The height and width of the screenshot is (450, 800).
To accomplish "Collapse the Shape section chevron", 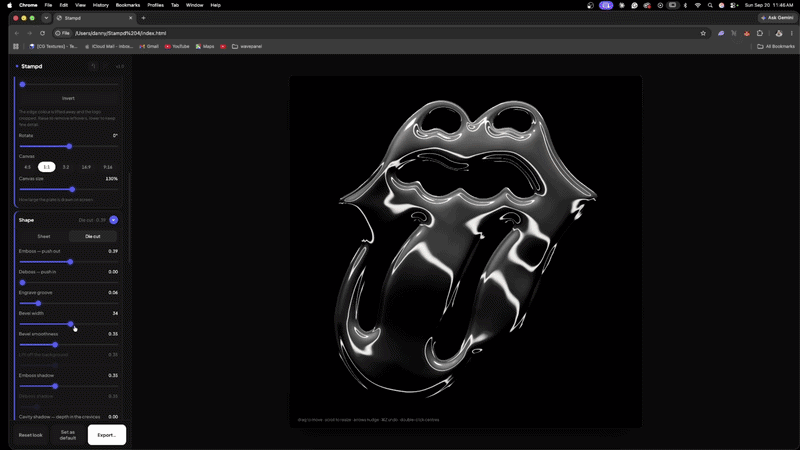I will [113, 220].
